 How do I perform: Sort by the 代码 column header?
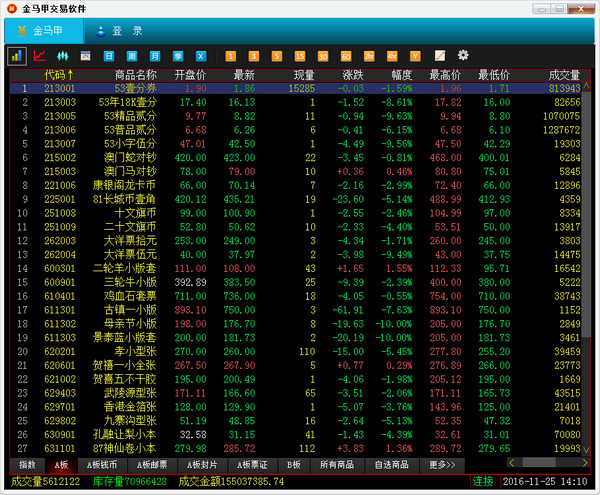pos(58,75)
